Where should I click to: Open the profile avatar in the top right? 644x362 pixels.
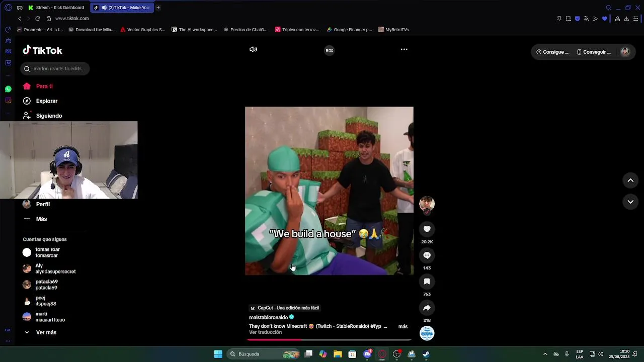(x=625, y=52)
